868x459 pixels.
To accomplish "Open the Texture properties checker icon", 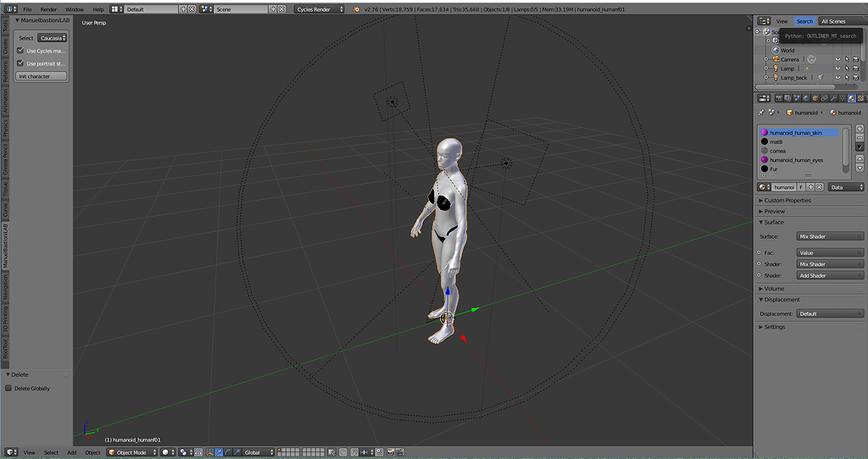I will pos(861,98).
